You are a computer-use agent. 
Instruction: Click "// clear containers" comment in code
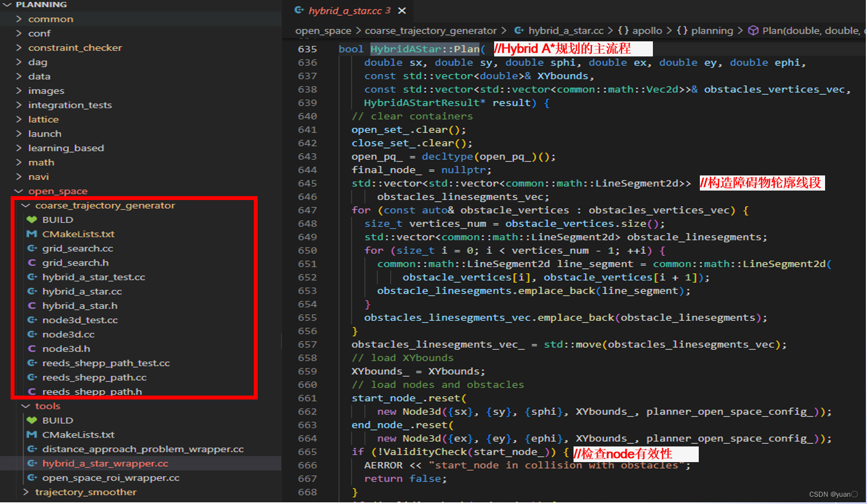point(412,116)
